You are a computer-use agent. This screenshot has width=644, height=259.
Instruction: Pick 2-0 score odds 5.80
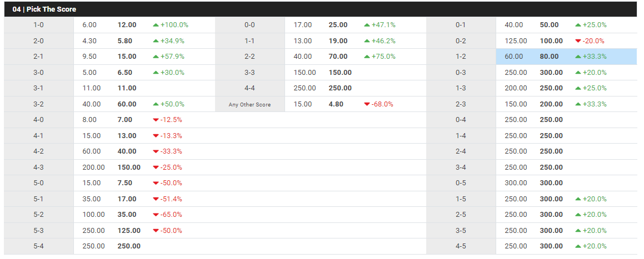(x=125, y=41)
